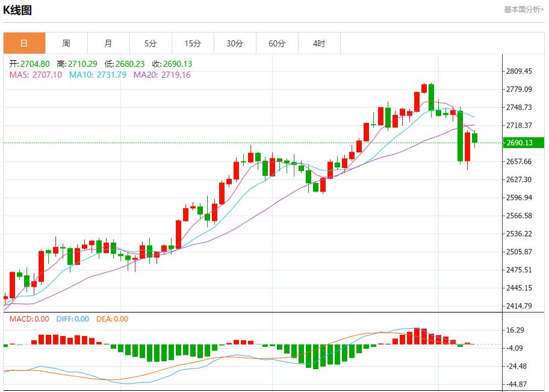Click the MA10 indicator label
The height and width of the screenshot is (392, 549).
(98, 75)
